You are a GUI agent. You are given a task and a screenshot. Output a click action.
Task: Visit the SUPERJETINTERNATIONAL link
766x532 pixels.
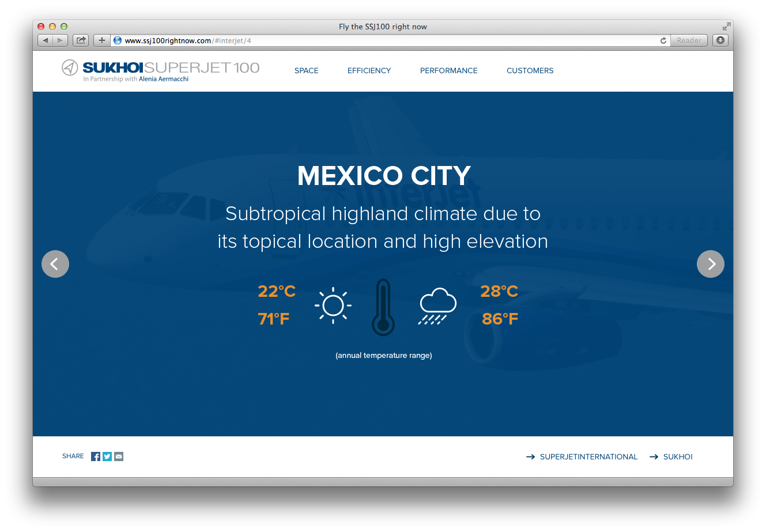[x=588, y=456]
